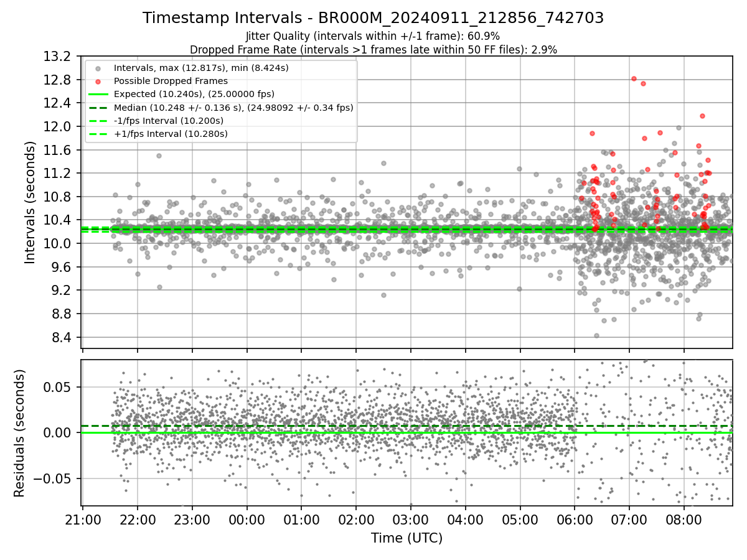Click the "Residuals (seconds)" y-axis label
747x560 pixels.
[19, 433]
